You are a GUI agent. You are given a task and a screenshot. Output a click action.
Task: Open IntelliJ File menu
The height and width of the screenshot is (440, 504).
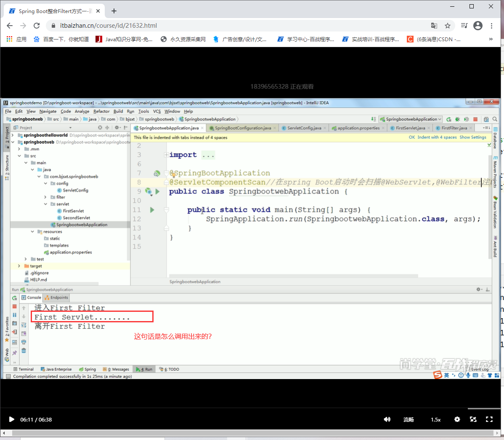pos(8,111)
